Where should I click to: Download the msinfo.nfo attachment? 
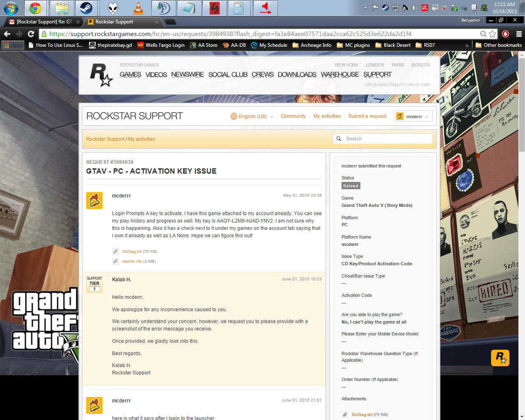coord(132,262)
